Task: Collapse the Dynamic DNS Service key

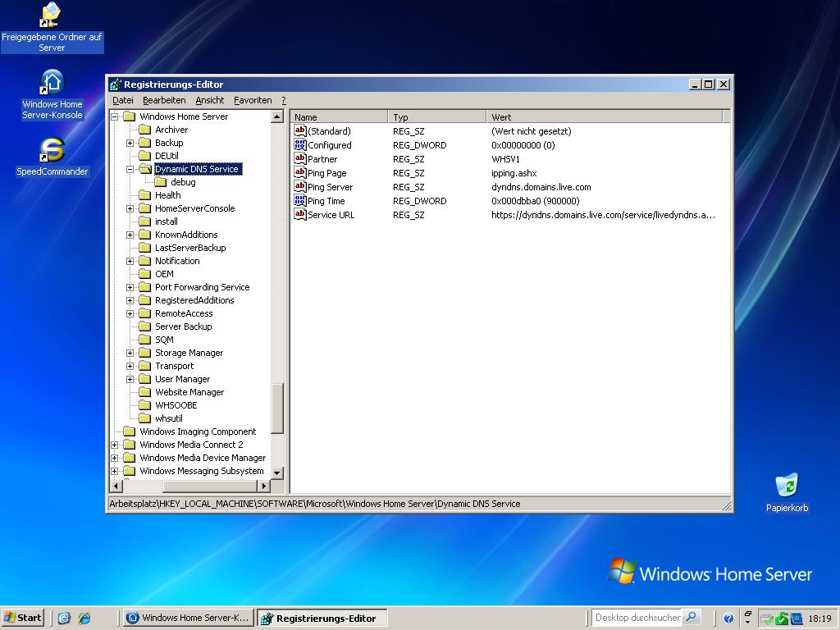Action: 130,169
